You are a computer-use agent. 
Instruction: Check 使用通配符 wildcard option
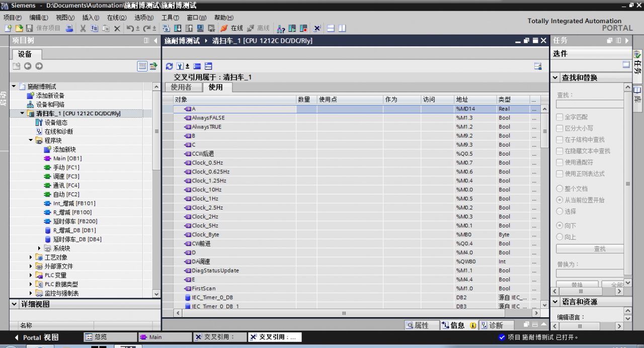(559, 162)
